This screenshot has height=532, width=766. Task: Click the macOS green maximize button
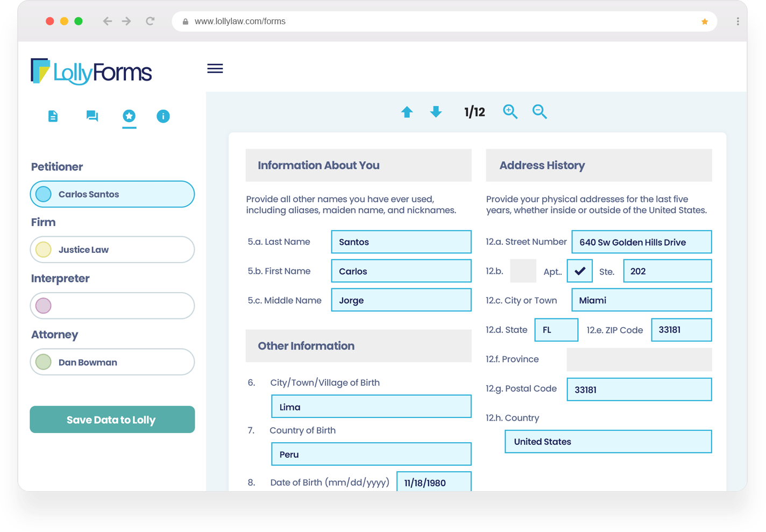(79, 21)
